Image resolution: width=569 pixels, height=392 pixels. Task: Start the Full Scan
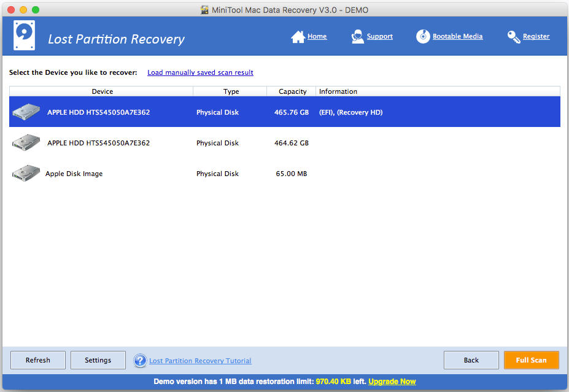point(532,360)
